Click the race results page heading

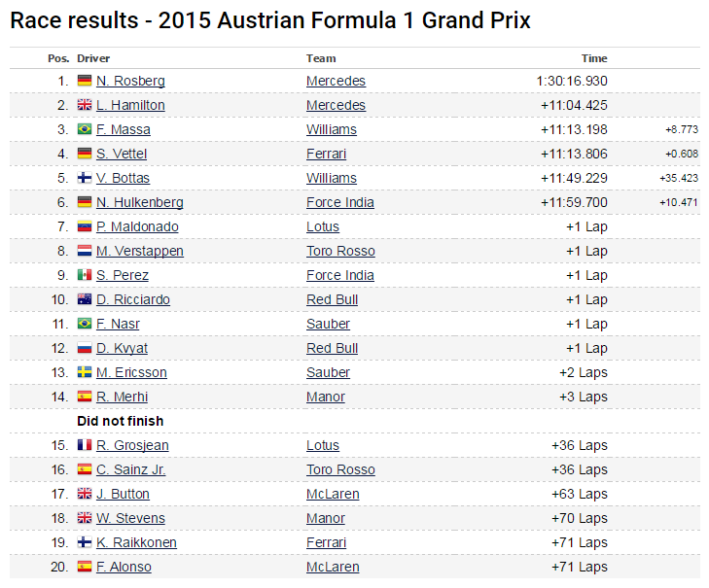point(270,20)
